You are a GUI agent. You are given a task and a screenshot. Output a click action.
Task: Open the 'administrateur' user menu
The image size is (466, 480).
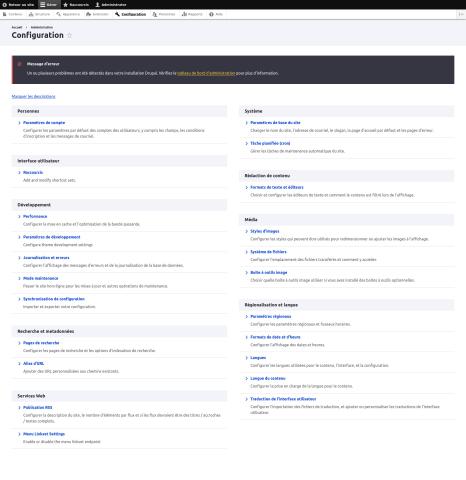click(111, 5)
